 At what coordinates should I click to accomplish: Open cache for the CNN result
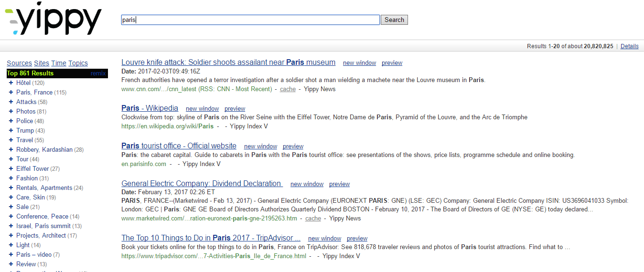click(x=288, y=89)
